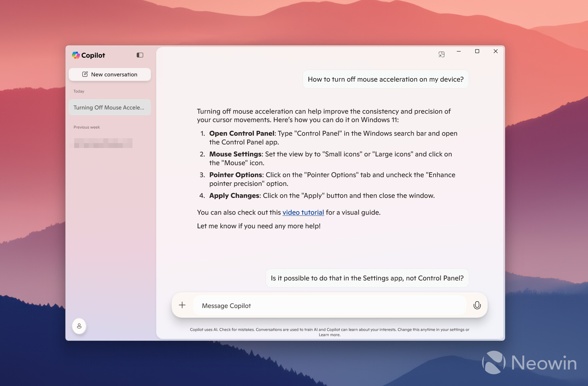Activate the microphone voice input

(x=477, y=305)
